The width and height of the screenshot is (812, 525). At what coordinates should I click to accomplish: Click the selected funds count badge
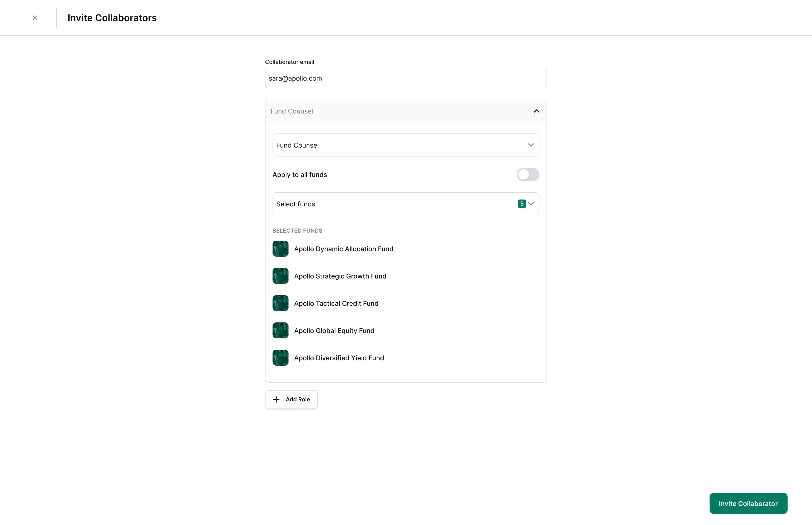tap(522, 204)
